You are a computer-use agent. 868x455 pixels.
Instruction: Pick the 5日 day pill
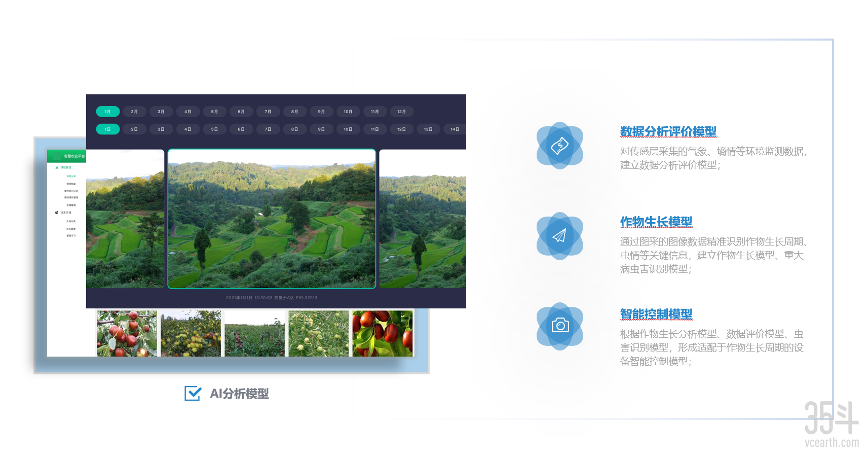click(215, 129)
